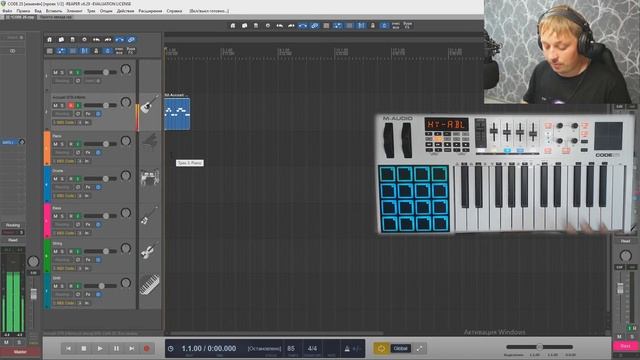Viewport: 640px width, 360px height.
Task: Open MIDI input dropdown on Piano track
Action: (x=65, y=161)
